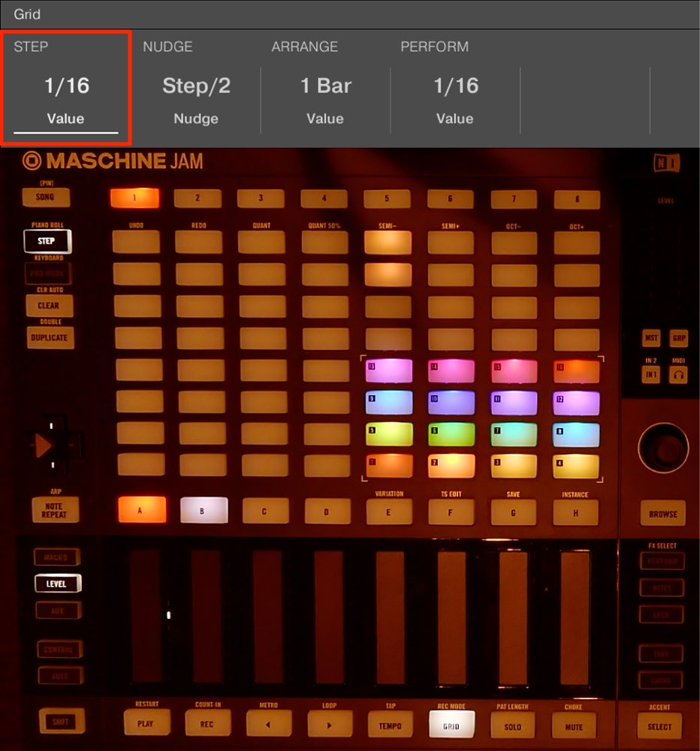Click the lit matrix button under SEMI-
This screenshot has width=700, height=751.
pos(388,243)
